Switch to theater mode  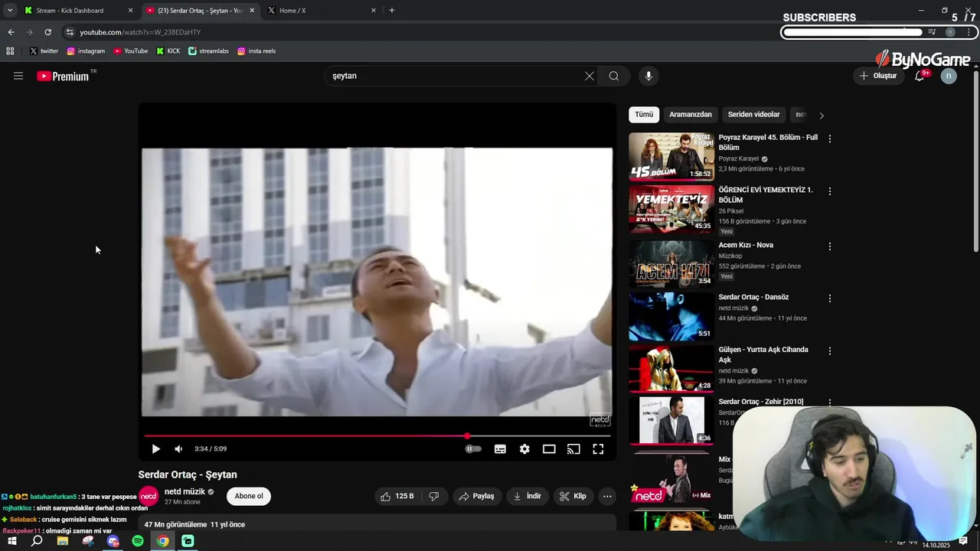tap(549, 449)
